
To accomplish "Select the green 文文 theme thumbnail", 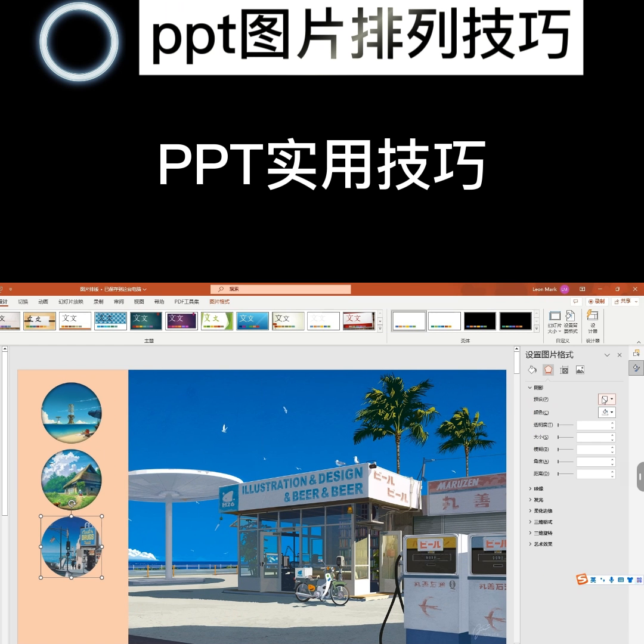I will click(217, 321).
